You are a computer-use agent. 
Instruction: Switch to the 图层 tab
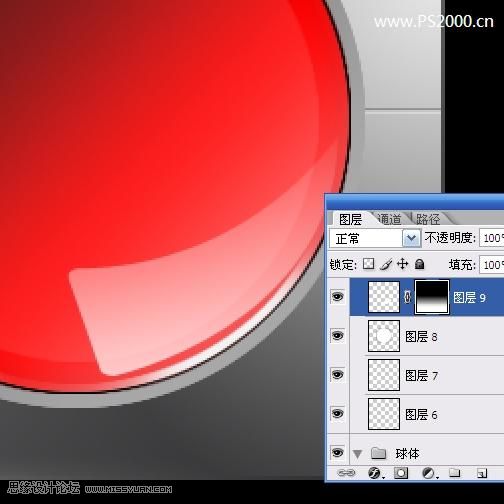(351, 219)
